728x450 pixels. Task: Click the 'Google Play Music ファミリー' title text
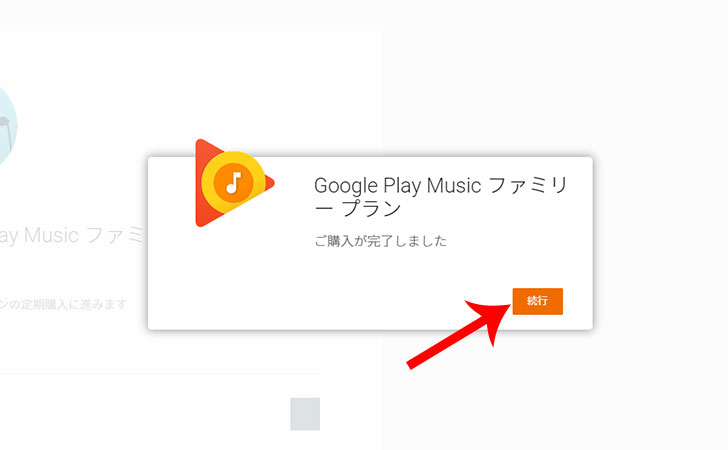(x=441, y=186)
